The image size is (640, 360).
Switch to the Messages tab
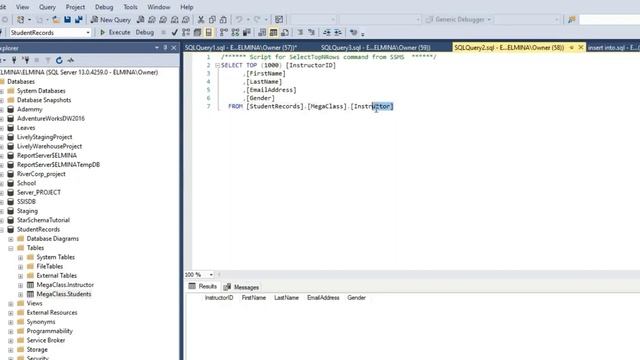click(241, 287)
